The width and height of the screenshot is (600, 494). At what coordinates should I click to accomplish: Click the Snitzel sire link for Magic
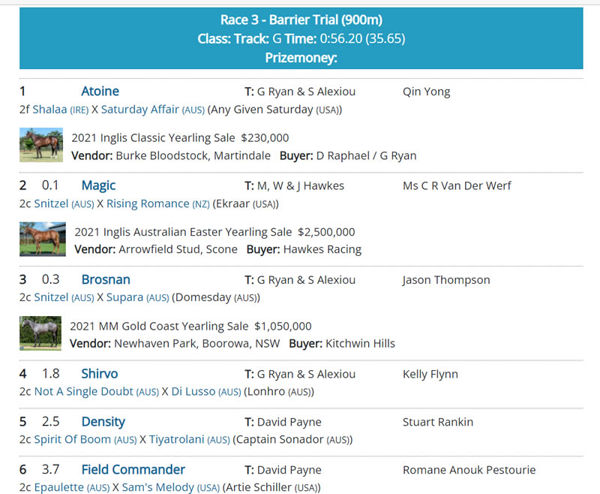click(x=52, y=203)
